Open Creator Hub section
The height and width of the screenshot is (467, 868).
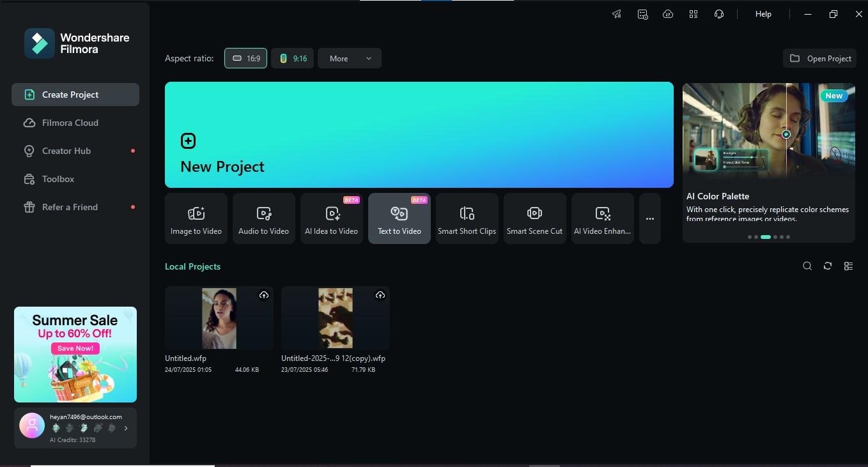[75, 151]
